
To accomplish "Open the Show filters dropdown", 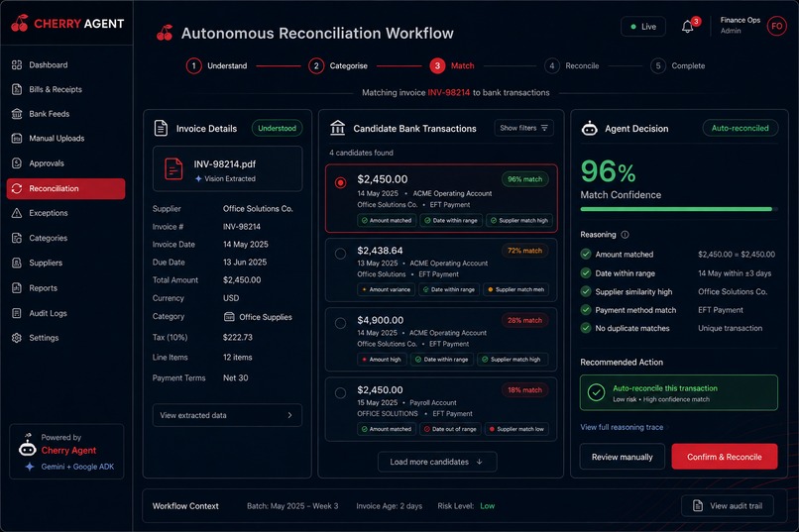I will 523,128.
